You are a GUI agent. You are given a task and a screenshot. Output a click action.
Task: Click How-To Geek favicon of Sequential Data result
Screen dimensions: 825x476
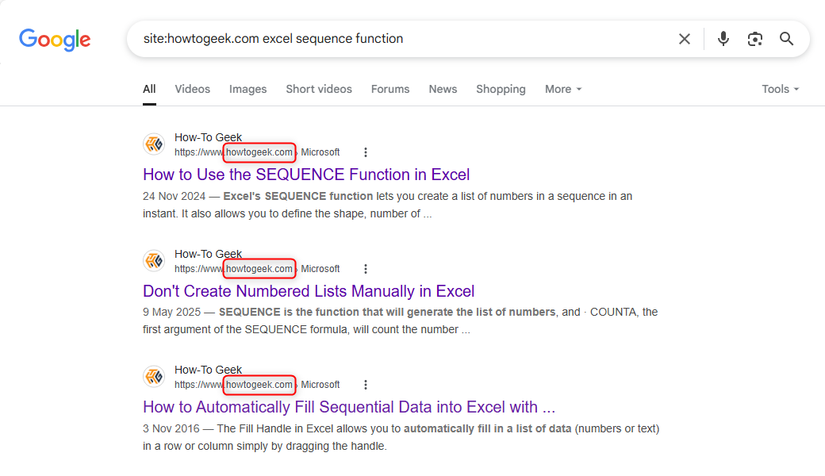154,377
